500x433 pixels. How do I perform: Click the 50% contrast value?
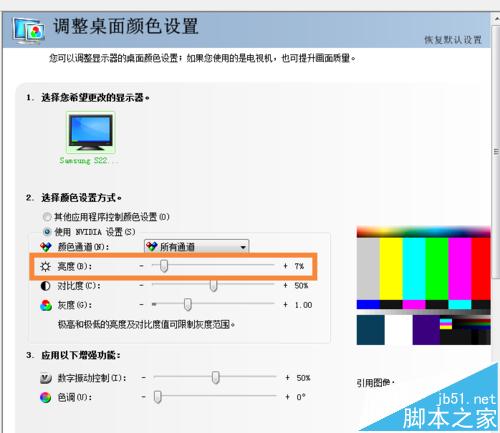[x=301, y=286]
